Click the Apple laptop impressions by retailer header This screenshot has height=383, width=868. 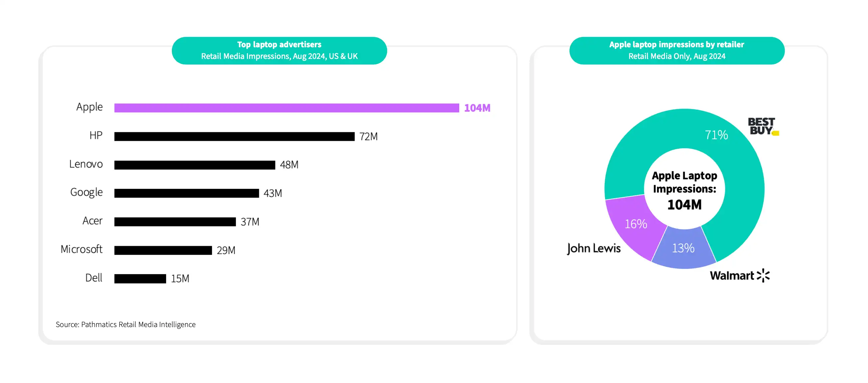[x=677, y=51]
